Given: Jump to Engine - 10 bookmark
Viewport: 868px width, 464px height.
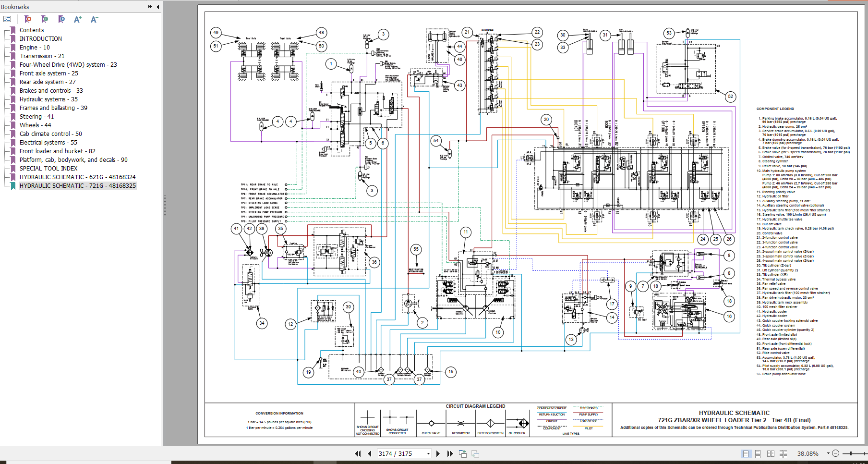Looking at the screenshot, I should pyautogui.click(x=35, y=48).
